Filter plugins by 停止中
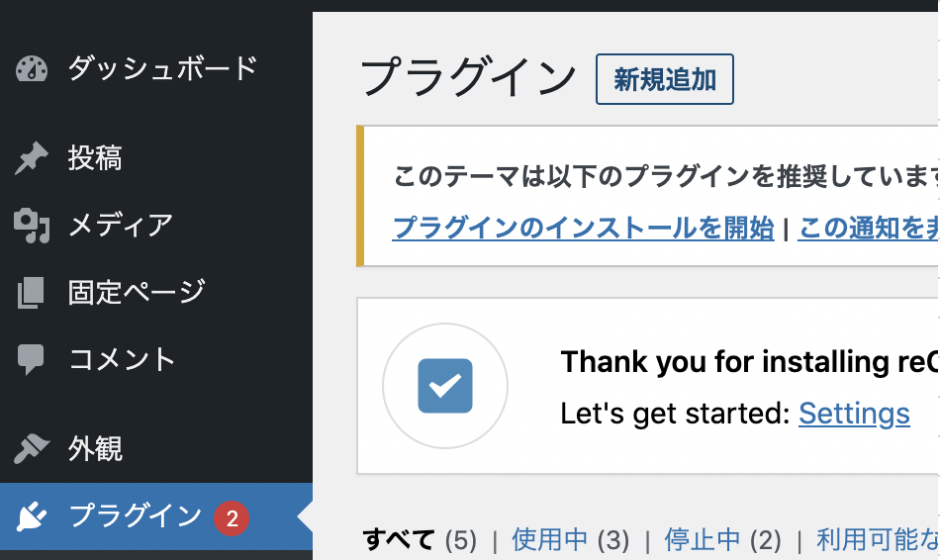This screenshot has width=940, height=560. click(703, 540)
